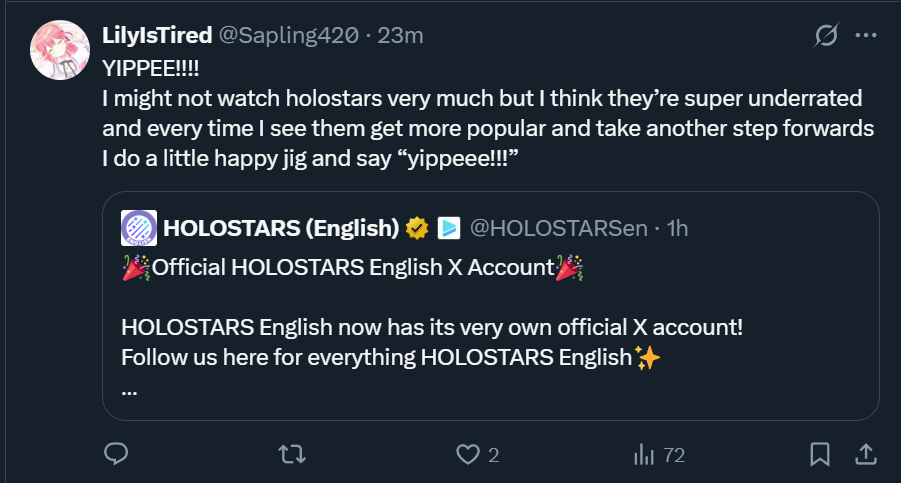Click the reply speech bubble icon

click(116, 455)
